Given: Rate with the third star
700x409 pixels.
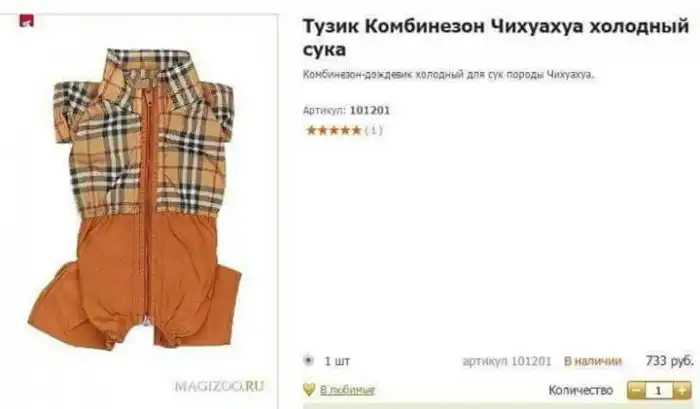Looking at the screenshot, I should tap(333, 130).
